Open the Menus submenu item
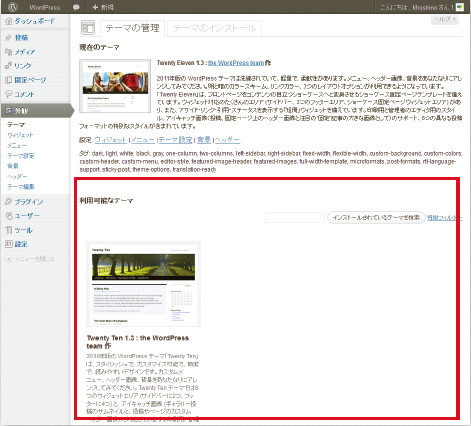 17,145
